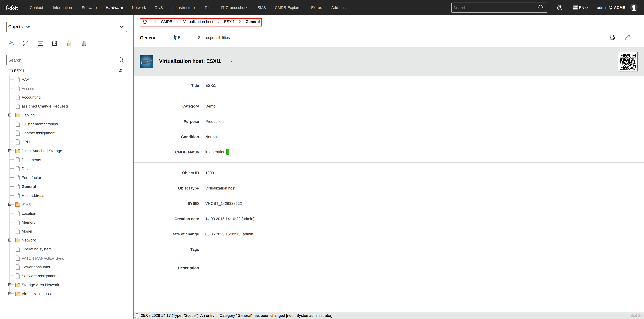Image resolution: width=644 pixels, height=319 pixels.
Task: Open Contact assignment category
Action: [x=39, y=133]
